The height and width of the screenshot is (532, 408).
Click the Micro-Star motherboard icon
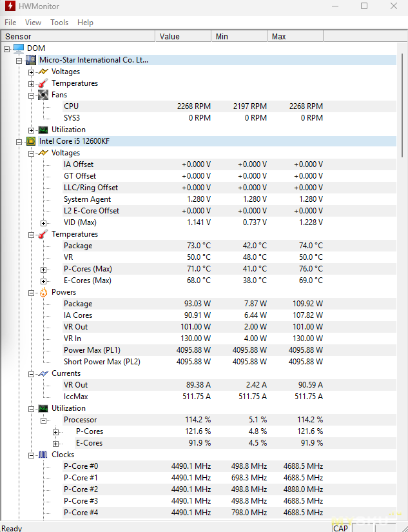click(30, 60)
